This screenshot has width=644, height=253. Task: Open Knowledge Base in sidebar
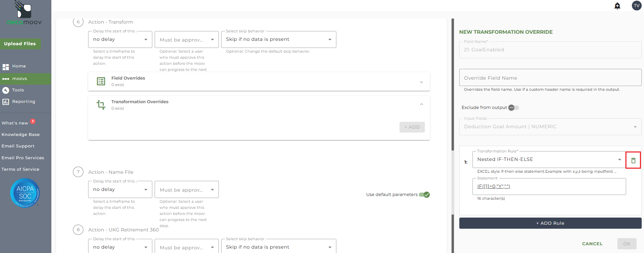pos(21,135)
